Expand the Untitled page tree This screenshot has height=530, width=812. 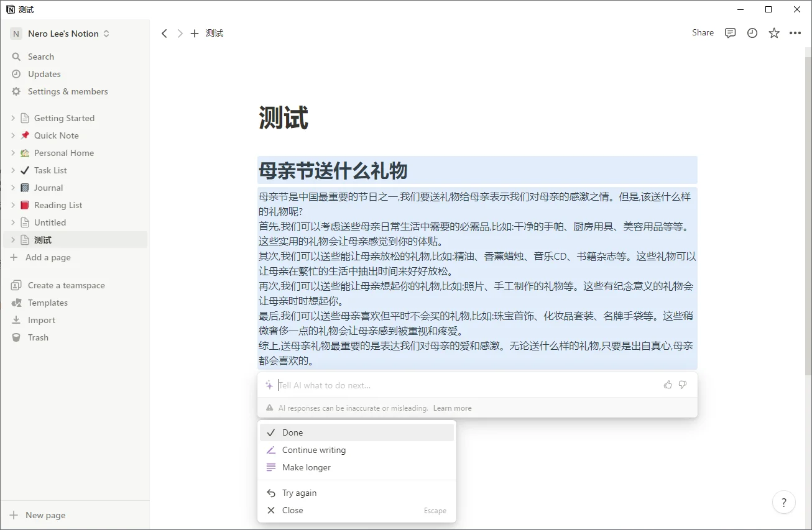(x=12, y=222)
